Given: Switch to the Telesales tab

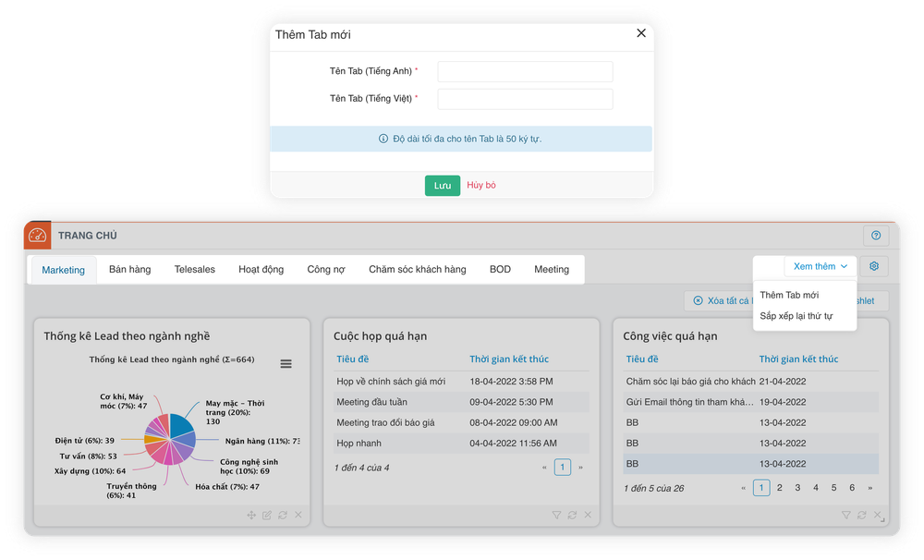Looking at the screenshot, I should tap(194, 270).
